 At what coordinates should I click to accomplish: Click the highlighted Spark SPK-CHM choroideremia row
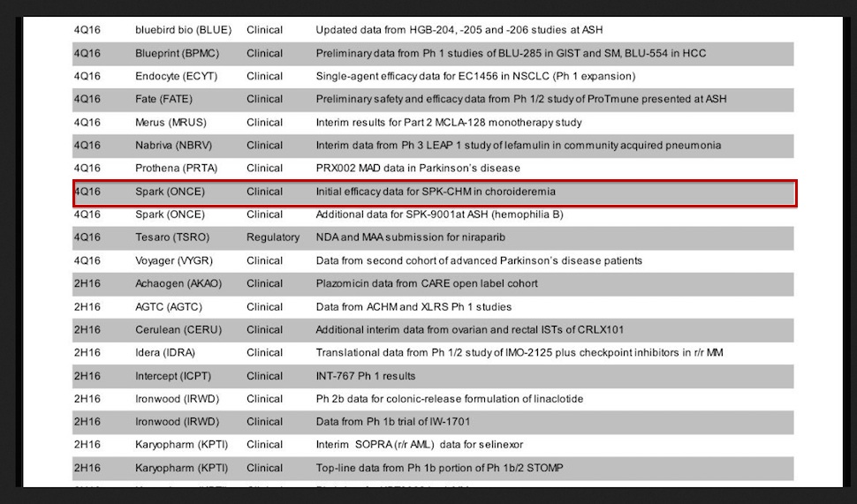pos(435,192)
